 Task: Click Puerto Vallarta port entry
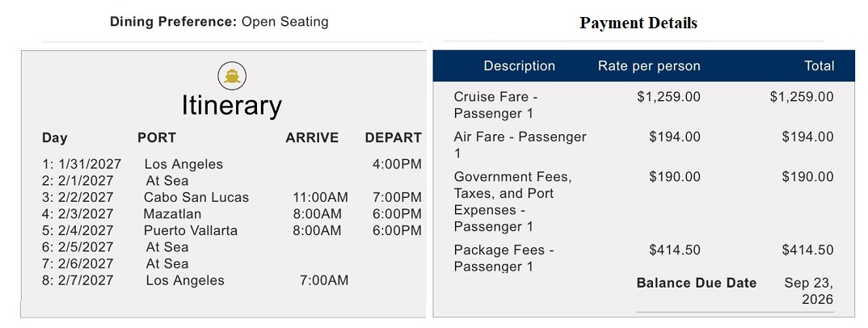pyautogui.click(x=191, y=230)
